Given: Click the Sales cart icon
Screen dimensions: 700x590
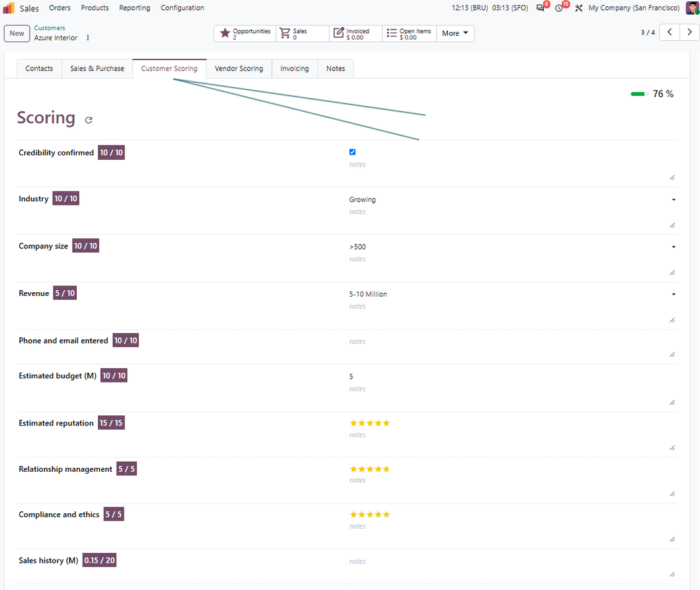Looking at the screenshot, I should click(285, 33).
